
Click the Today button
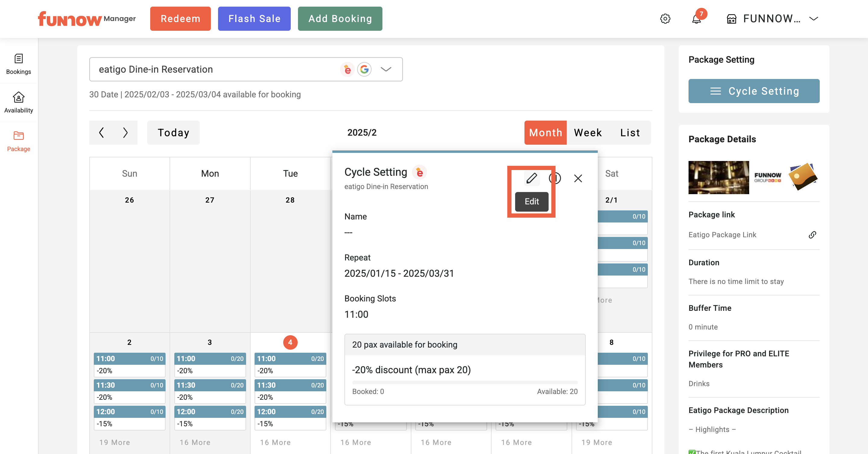(173, 132)
